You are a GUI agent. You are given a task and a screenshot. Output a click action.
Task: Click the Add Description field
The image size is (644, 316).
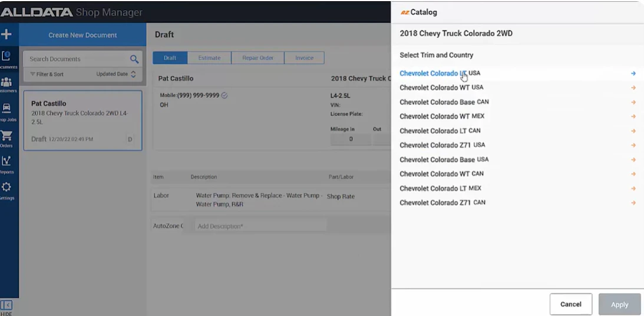tap(261, 226)
